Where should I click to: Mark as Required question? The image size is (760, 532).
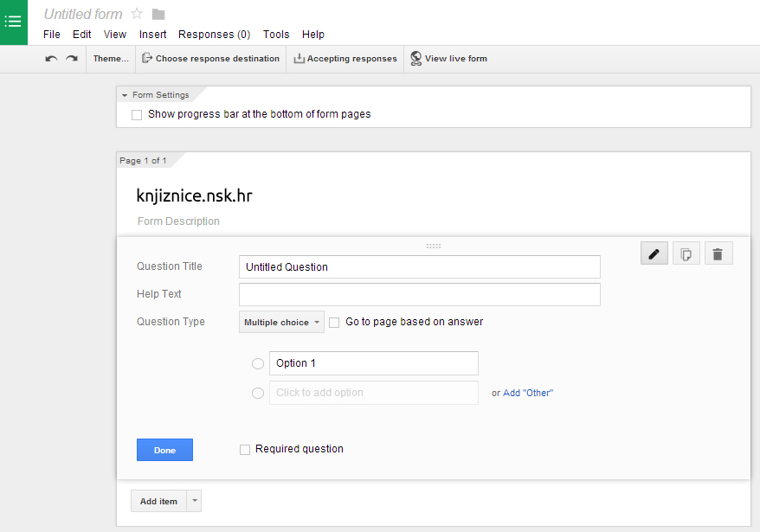[245, 450]
